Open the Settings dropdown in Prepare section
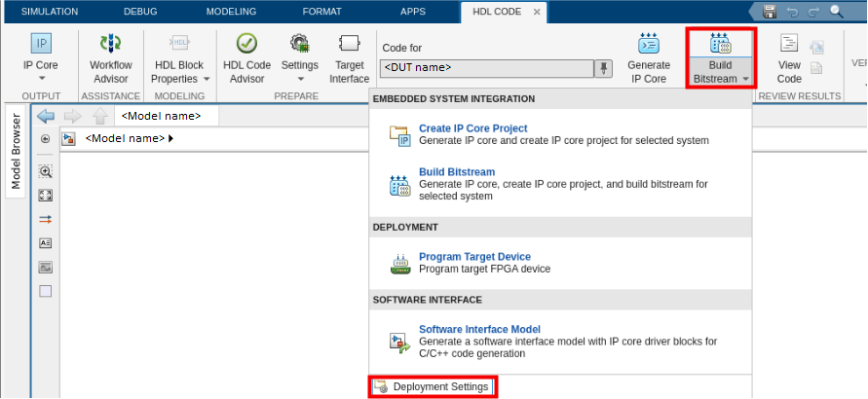Image resolution: width=868 pixels, height=399 pixels. click(300, 79)
